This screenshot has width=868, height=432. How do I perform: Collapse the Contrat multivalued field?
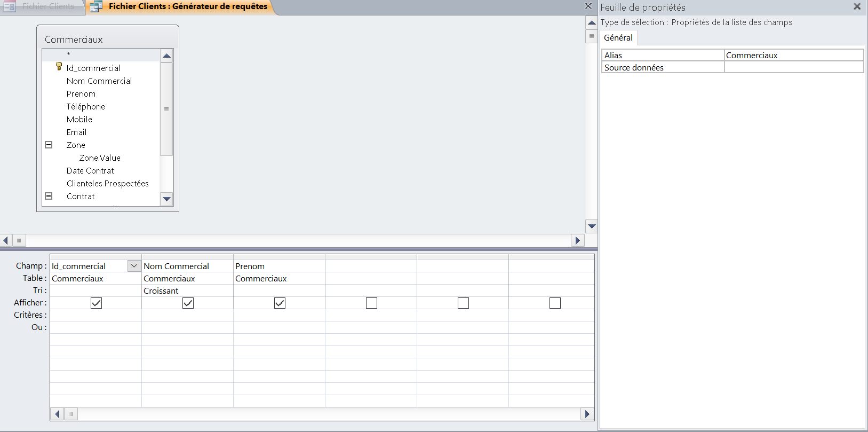(49, 196)
